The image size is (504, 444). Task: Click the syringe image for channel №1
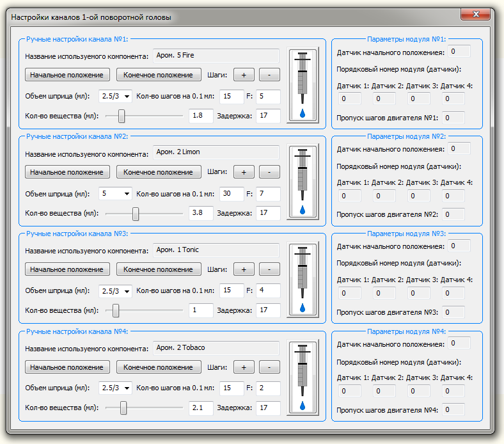(x=303, y=85)
